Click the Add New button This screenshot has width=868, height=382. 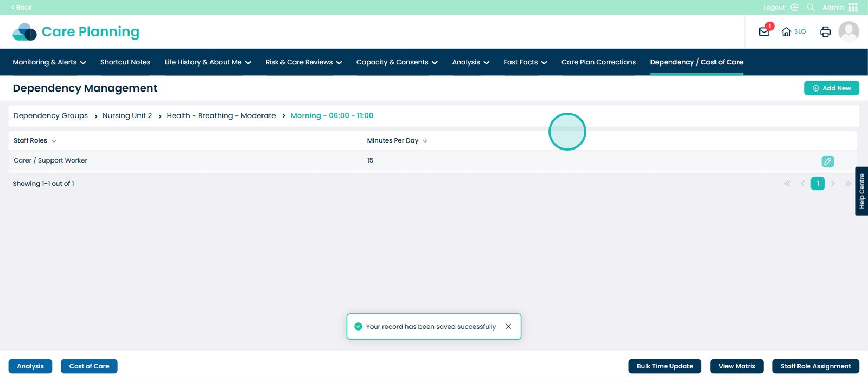tap(831, 88)
